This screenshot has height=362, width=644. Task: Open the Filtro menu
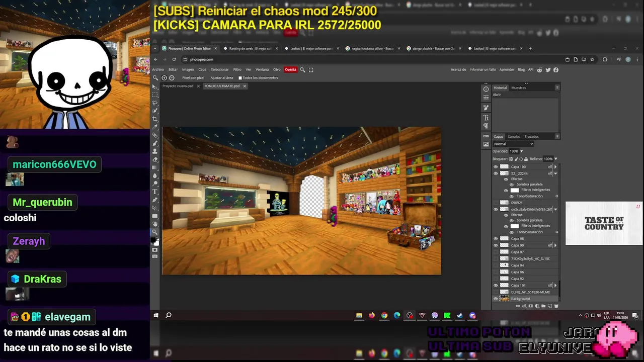click(237, 70)
